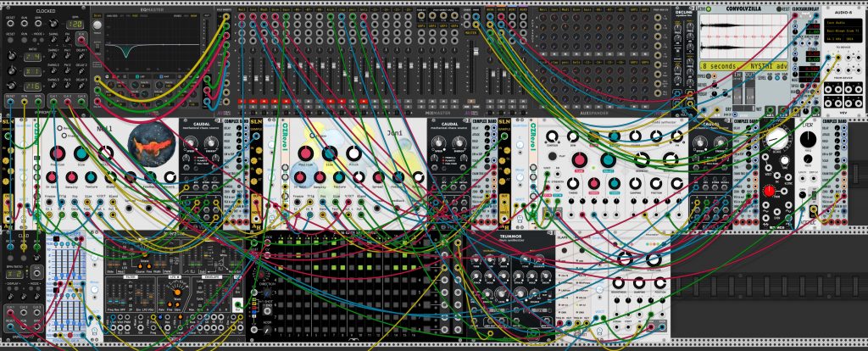Viewport: 868px width, 351px height.
Task: Mute the Joni track on MixMaster
Action: [x=253, y=102]
